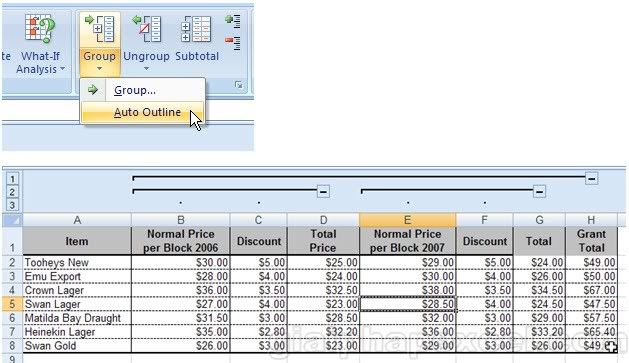Click the Select All corner button

12,220
